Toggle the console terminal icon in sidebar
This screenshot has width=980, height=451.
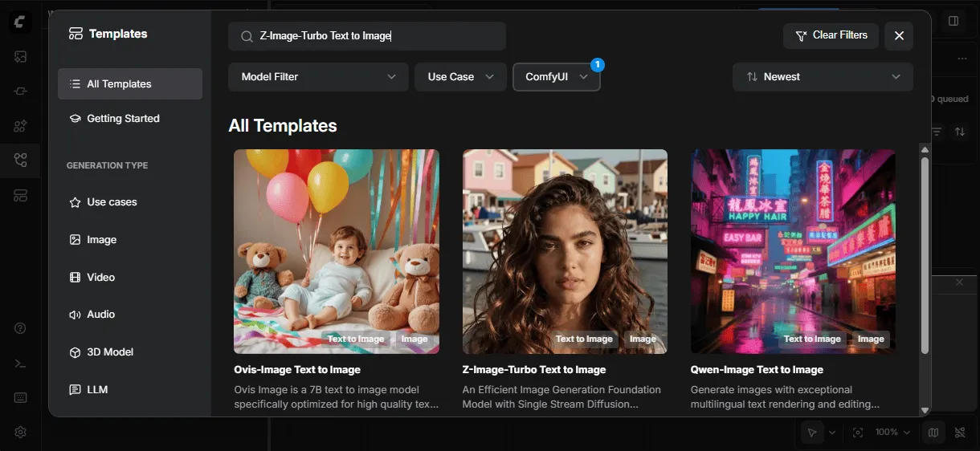pyautogui.click(x=20, y=363)
